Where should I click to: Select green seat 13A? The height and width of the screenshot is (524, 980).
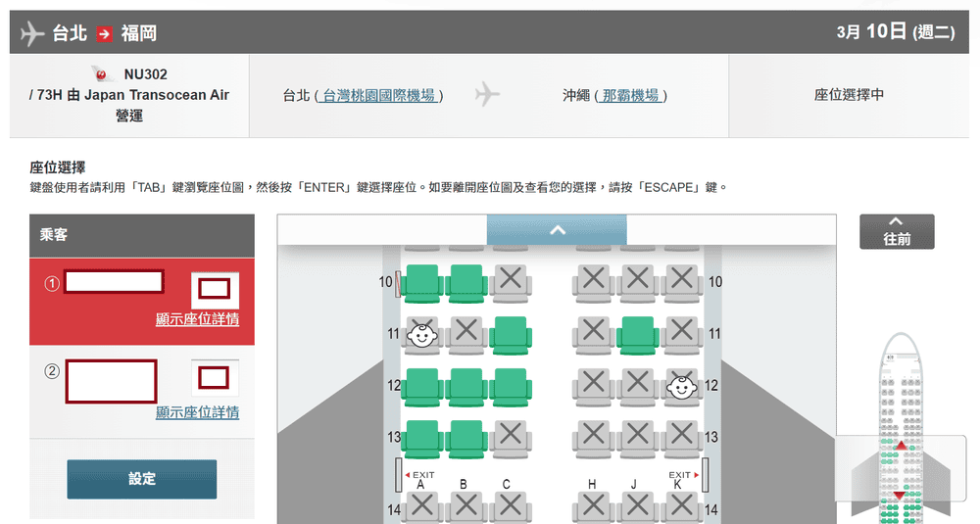pyautogui.click(x=421, y=438)
